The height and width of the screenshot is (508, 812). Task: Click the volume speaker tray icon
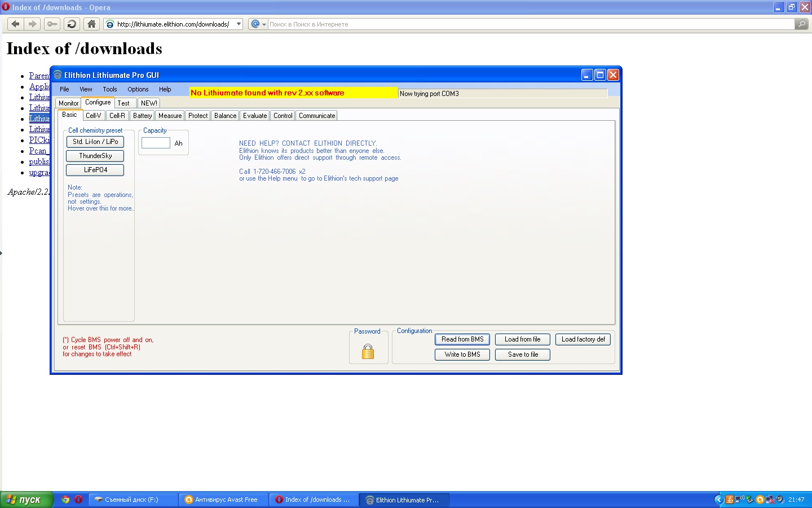coord(780,500)
